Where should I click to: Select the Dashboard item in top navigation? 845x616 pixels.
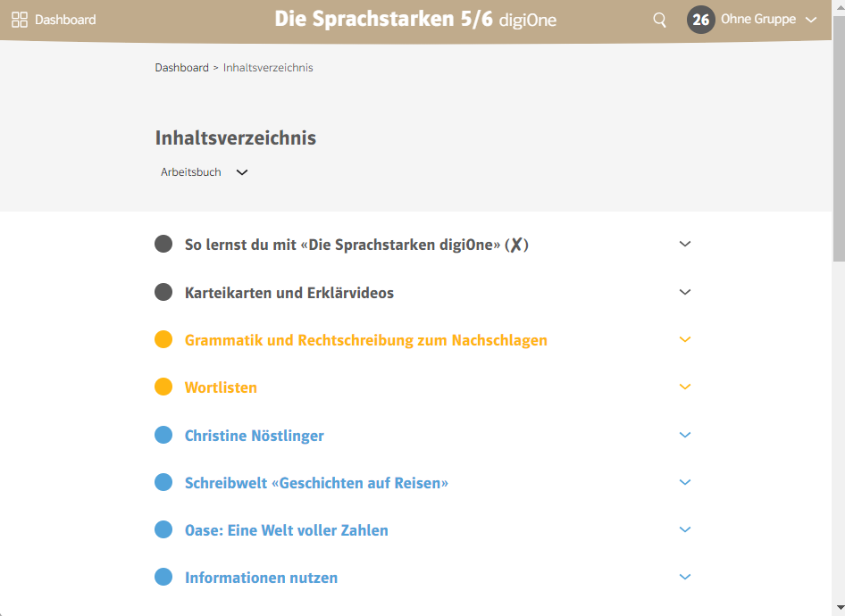[65, 20]
